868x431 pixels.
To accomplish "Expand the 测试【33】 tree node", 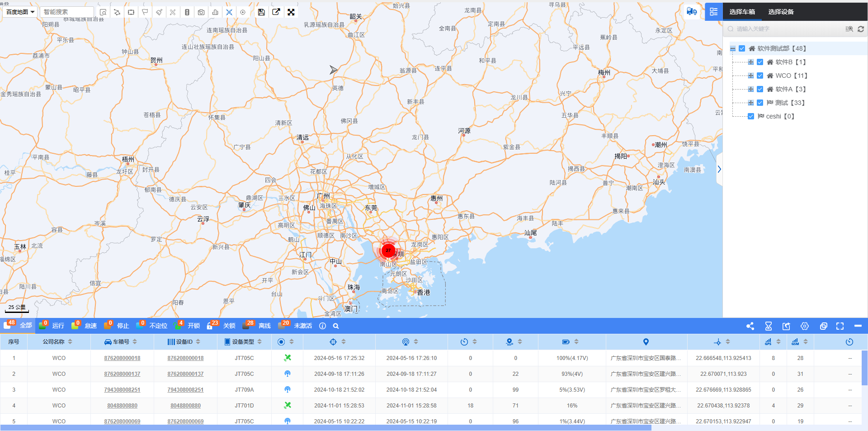I will [750, 103].
